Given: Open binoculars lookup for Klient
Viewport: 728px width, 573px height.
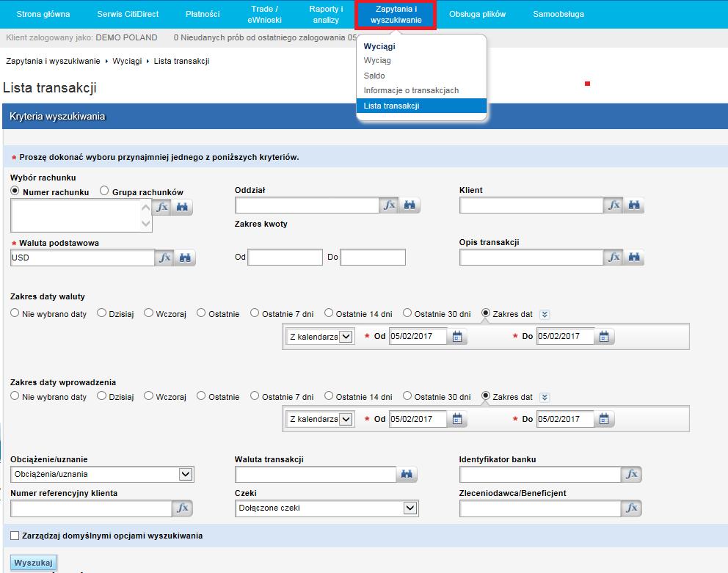Looking at the screenshot, I should point(634,205).
